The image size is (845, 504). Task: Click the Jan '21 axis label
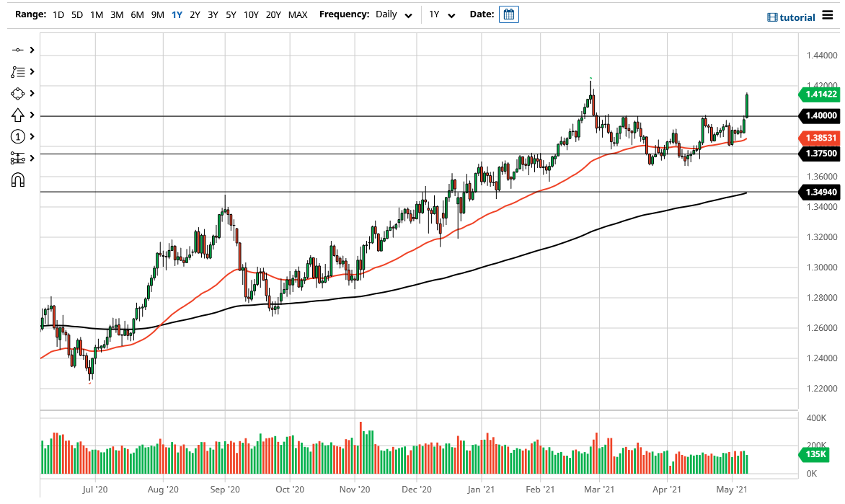[481, 490]
